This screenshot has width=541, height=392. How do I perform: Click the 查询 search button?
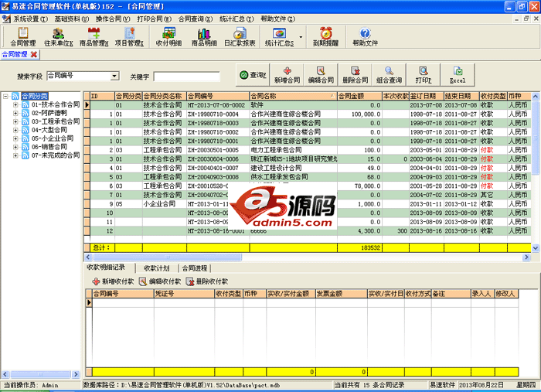(x=253, y=75)
